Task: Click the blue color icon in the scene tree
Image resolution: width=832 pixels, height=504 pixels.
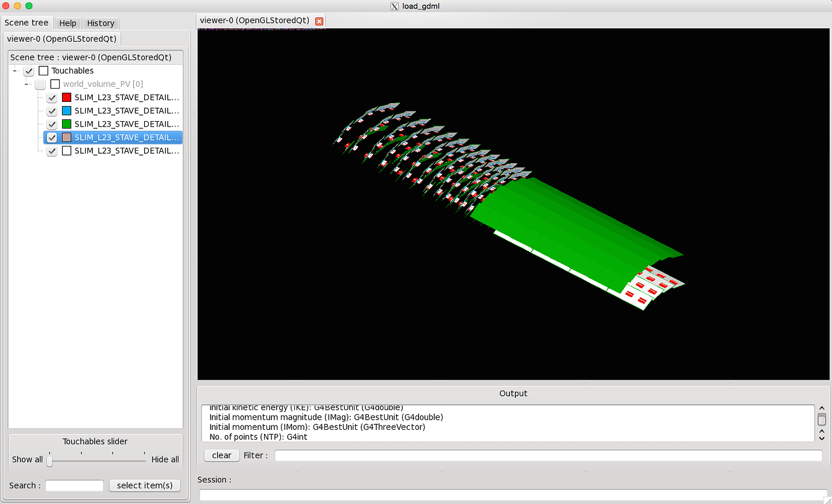Action: [66, 110]
